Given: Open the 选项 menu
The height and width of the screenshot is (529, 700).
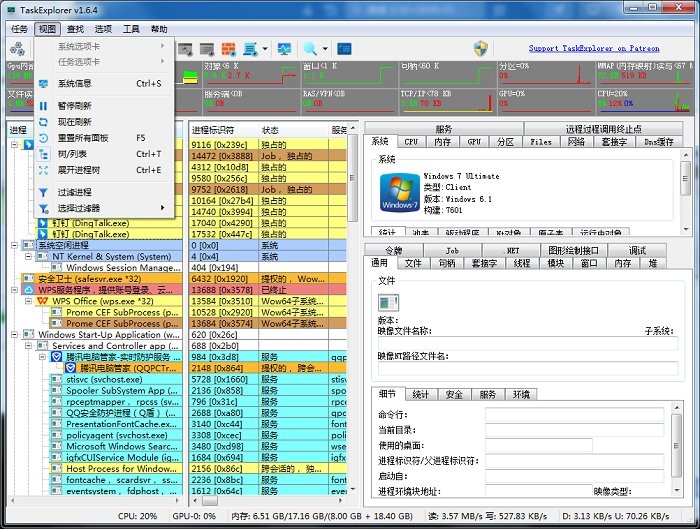Looking at the screenshot, I should 103,29.
